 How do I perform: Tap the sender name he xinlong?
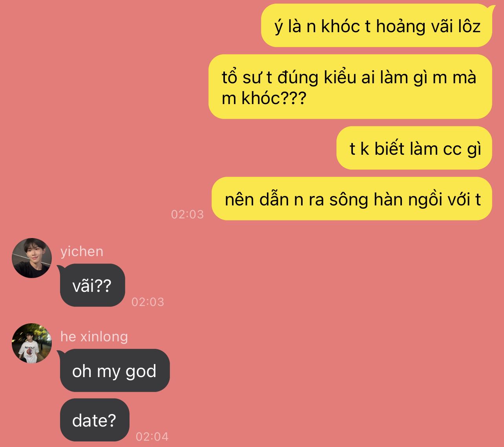94,337
